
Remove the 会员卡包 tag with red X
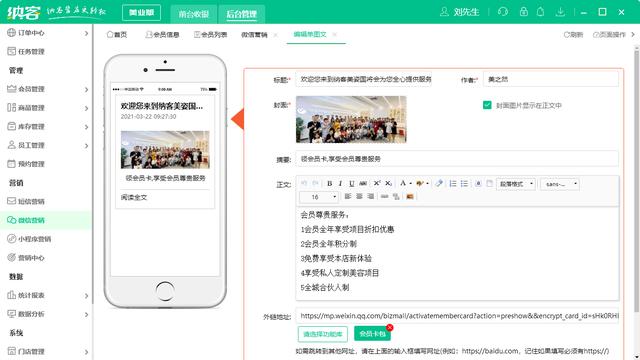[x=389, y=327]
